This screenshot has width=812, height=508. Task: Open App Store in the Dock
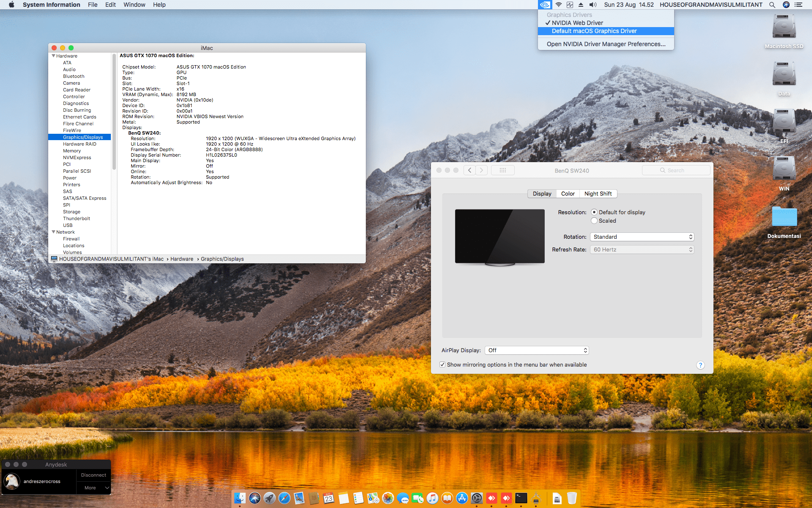(462, 498)
